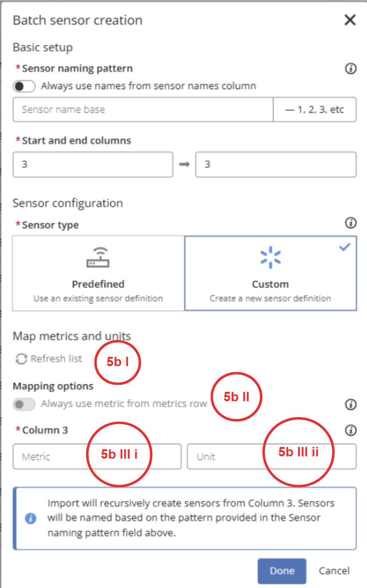Click the info icon beside Mapping options toggle
Viewport: 367px width, 588px height.
351,404
